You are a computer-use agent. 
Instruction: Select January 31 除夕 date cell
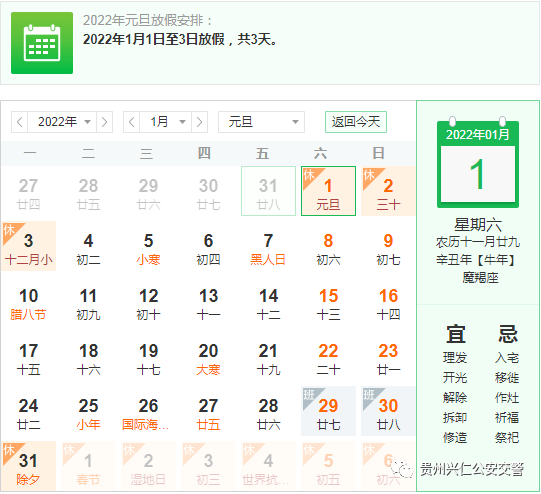(29, 466)
